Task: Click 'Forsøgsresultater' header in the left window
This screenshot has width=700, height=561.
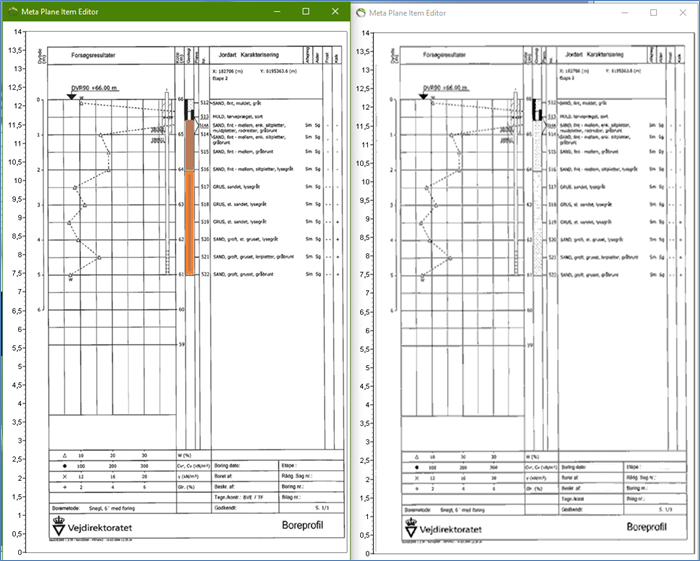Action: tap(93, 55)
